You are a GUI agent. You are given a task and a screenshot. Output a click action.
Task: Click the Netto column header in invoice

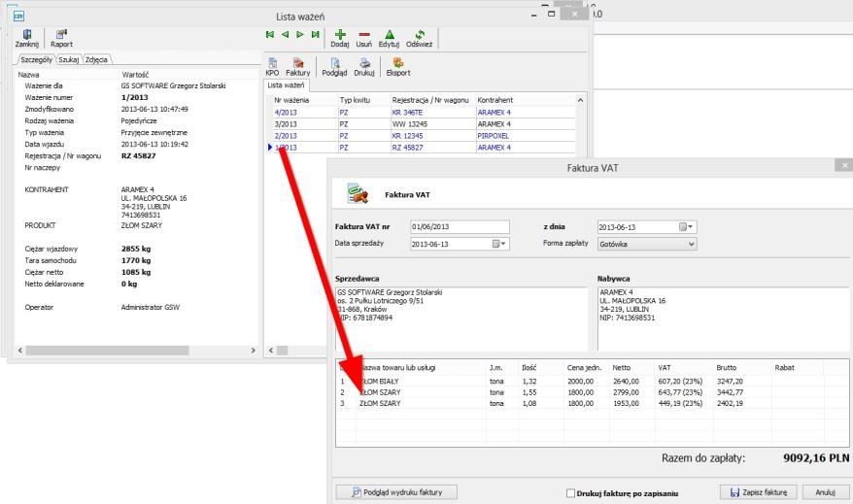tap(621, 367)
